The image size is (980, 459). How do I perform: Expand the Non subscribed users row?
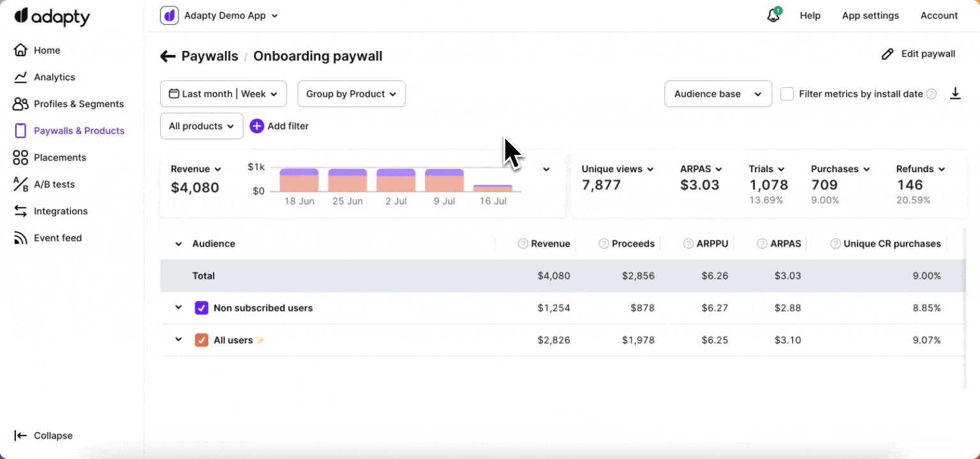pos(179,308)
